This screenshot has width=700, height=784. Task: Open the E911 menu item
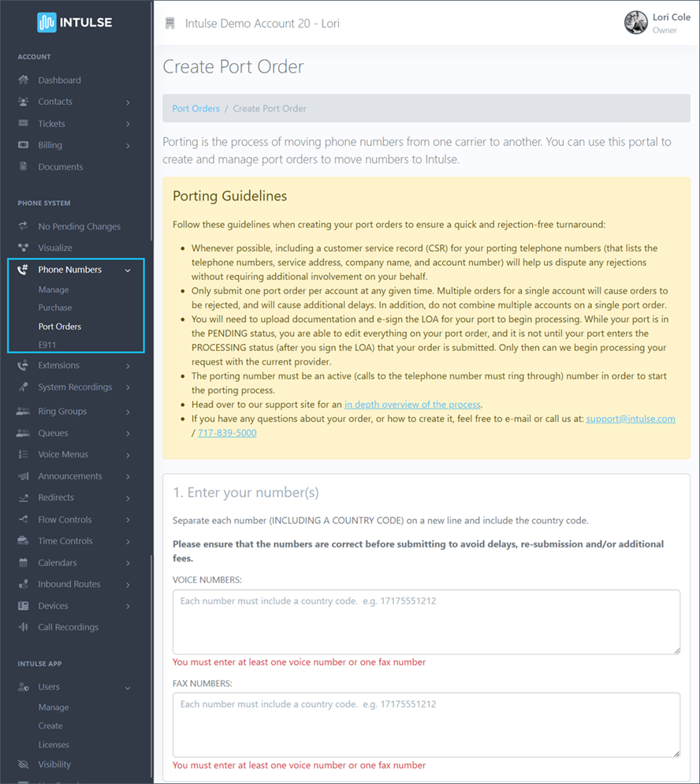[48, 345]
